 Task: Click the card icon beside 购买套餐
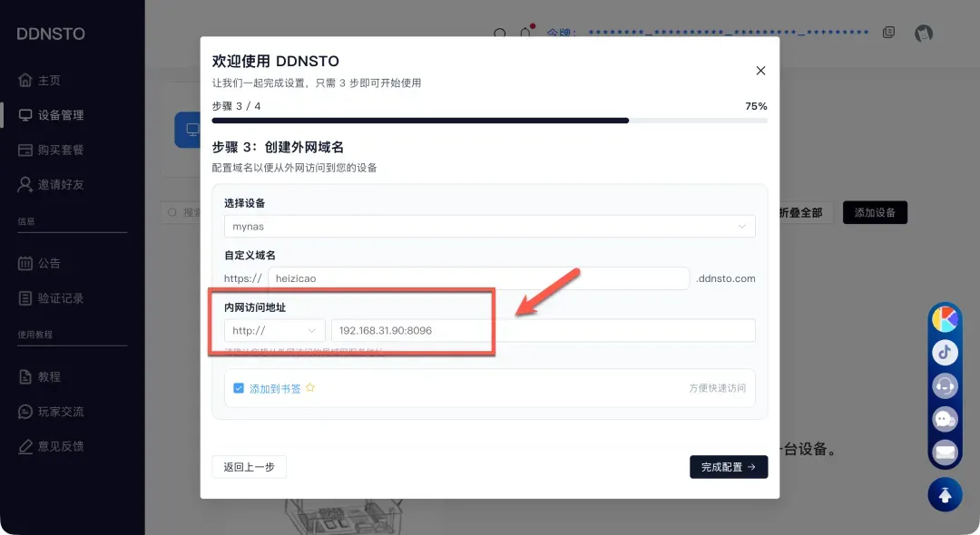click(25, 150)
